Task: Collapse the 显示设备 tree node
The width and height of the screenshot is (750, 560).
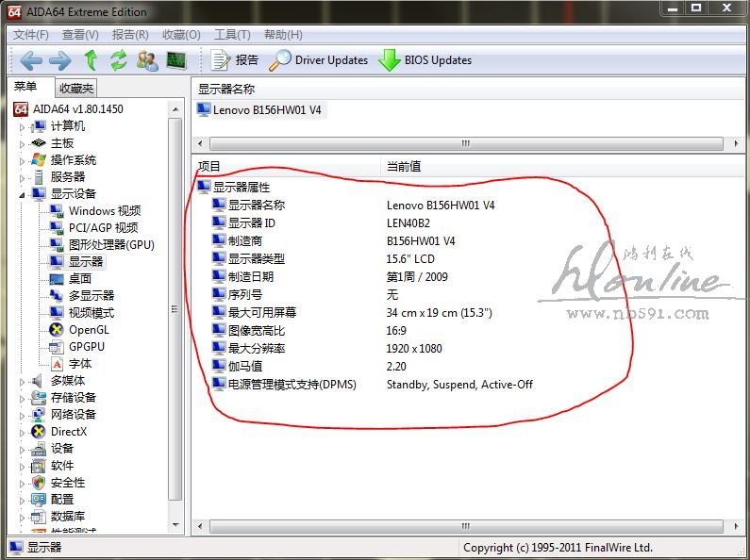Action: click(22, 195)
